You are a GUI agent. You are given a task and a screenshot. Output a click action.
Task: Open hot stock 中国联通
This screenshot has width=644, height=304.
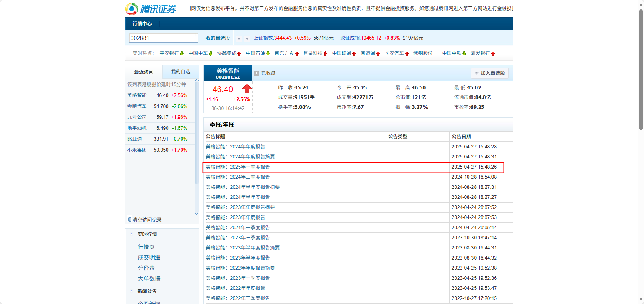[x=341, y=53]
